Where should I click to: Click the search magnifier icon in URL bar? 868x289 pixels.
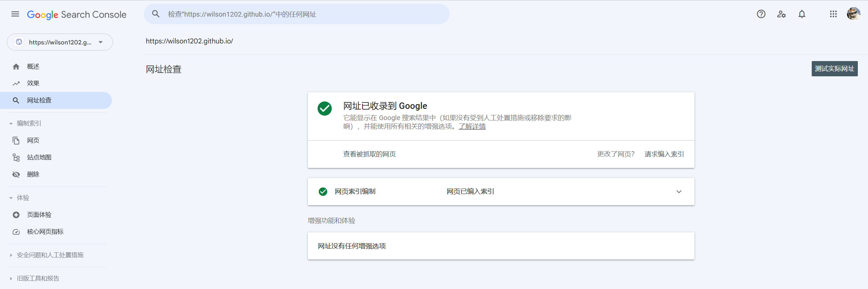pos(156,14)
